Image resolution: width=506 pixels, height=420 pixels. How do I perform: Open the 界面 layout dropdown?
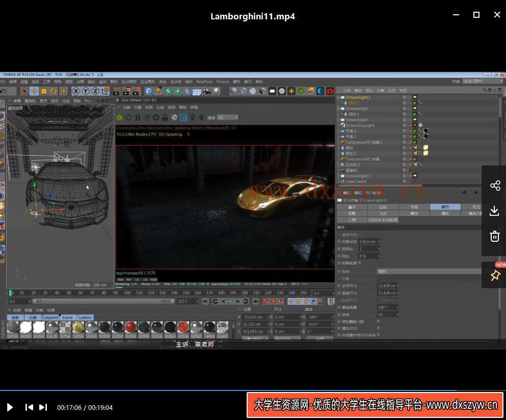[x=483, y=81]
